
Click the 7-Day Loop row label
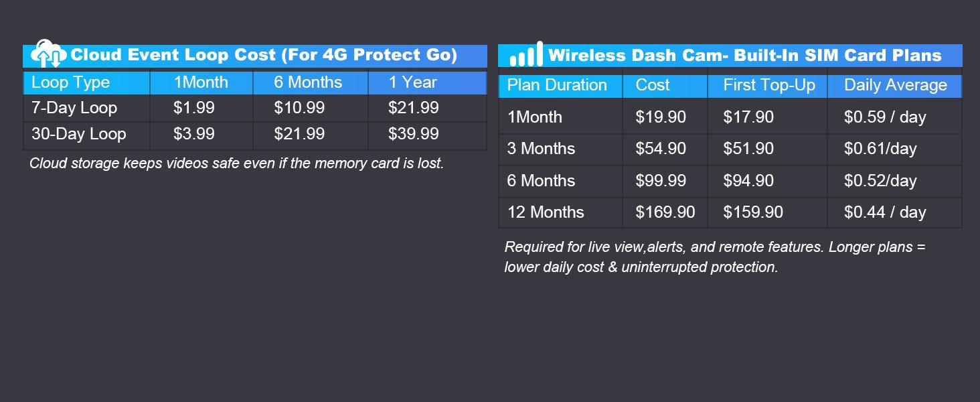tap(74, 108)
